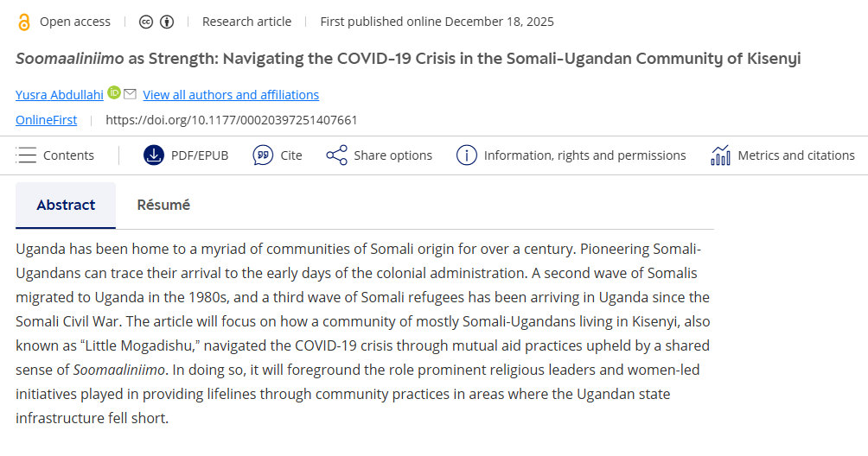Open the Yusra Abdullahi author link
The width and height of the screenshot is (868, 456).
click(60, 95)
